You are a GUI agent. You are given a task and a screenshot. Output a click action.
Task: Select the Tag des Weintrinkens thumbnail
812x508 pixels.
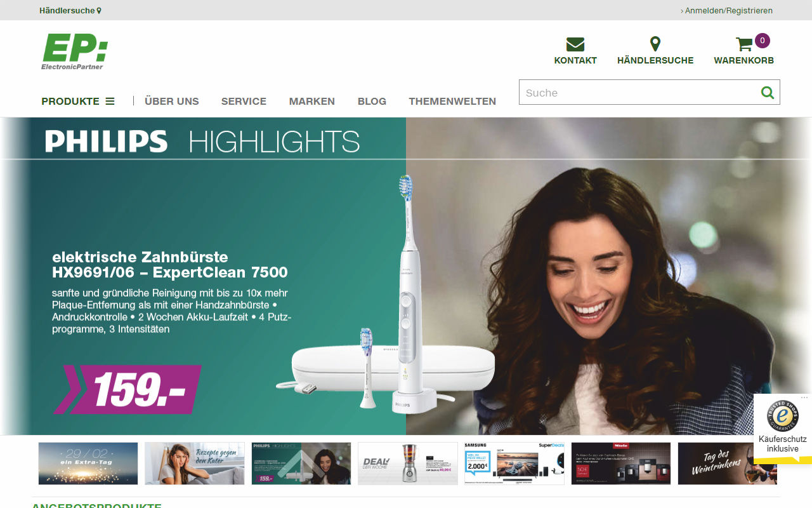point(728,464)
